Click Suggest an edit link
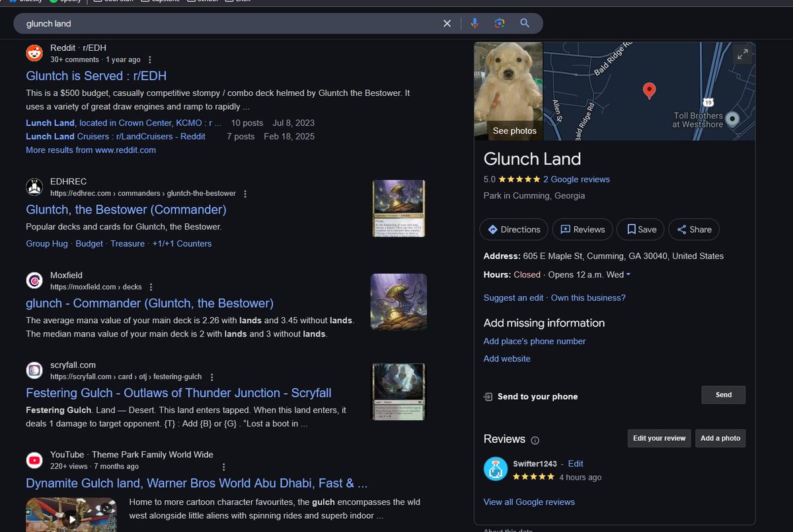 pos(513,297)
